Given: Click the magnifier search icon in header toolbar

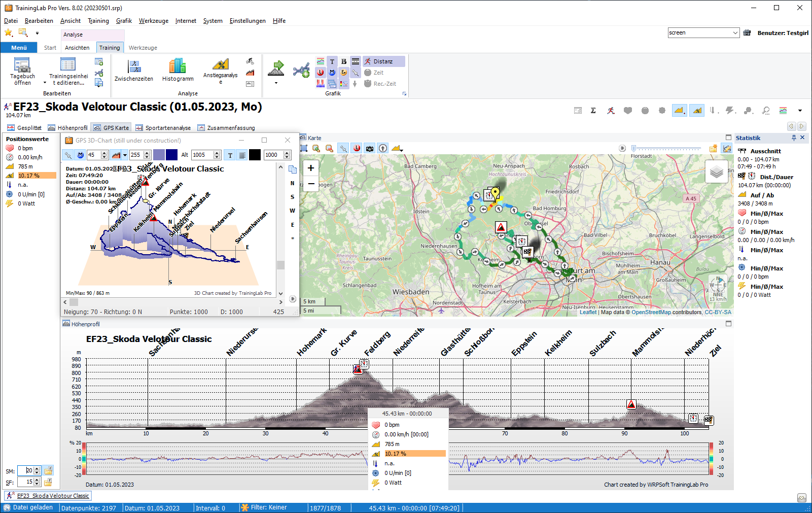Looking at the screenshot, I should pyautogui.click(x=766, y=111).
